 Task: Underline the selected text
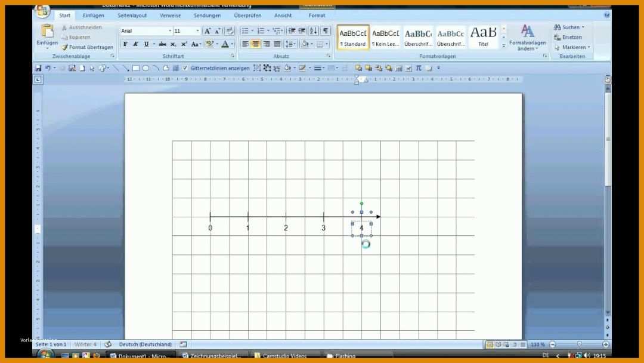[x=146, y=44]
